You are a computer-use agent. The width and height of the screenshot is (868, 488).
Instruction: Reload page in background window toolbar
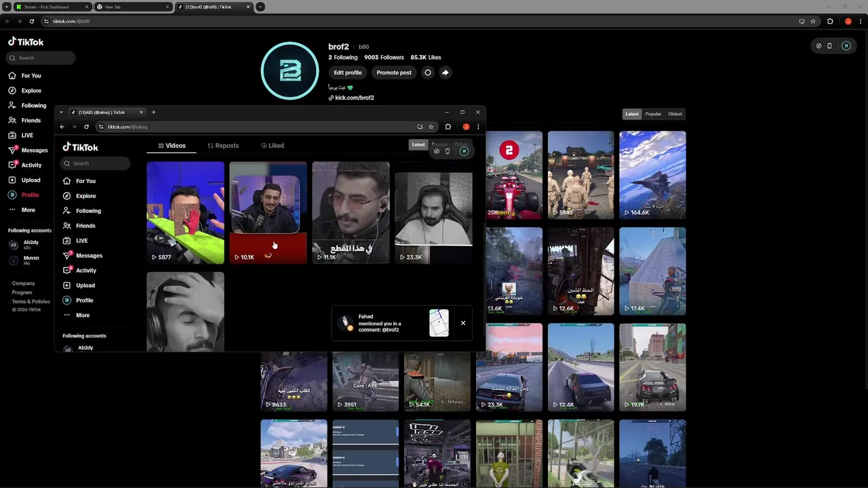tap(31, 21)
